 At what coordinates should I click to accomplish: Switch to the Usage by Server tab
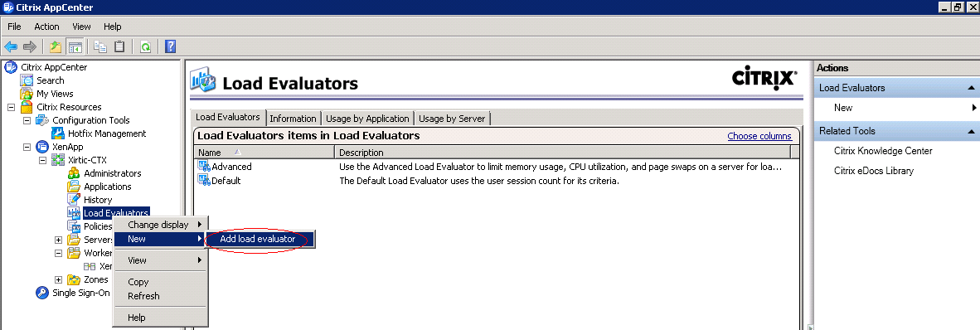[x=452, y=118]
